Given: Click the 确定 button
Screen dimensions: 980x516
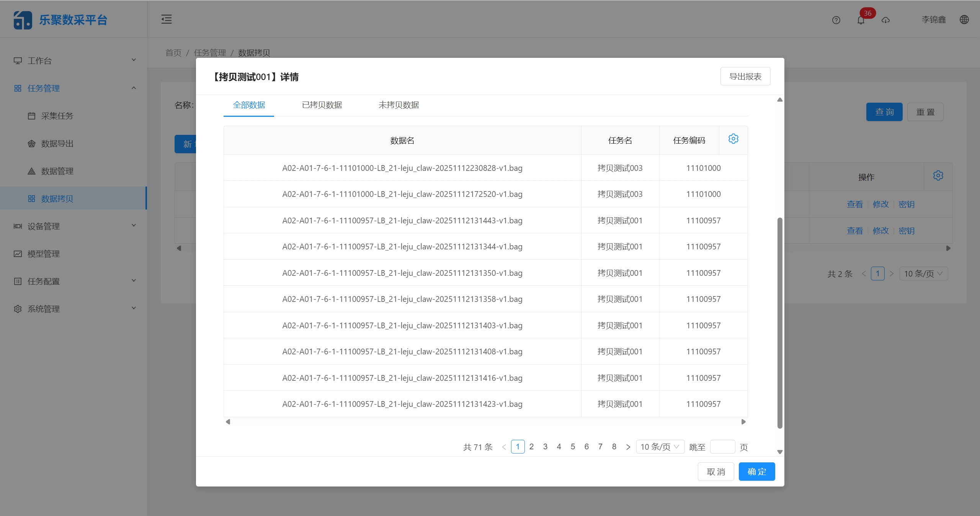Looking at the screenshot, I should (756, 472).
